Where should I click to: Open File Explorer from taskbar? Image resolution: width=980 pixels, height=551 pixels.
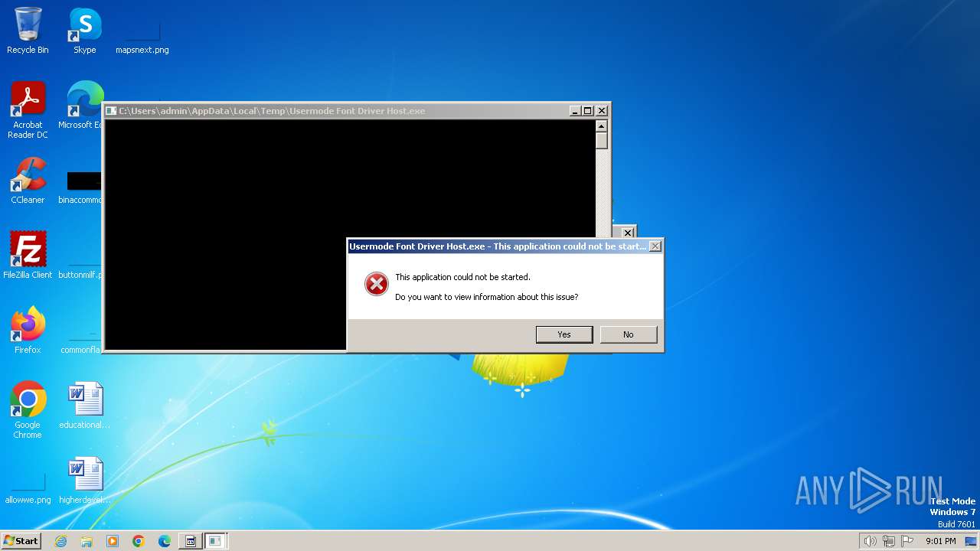click(87, 541)
